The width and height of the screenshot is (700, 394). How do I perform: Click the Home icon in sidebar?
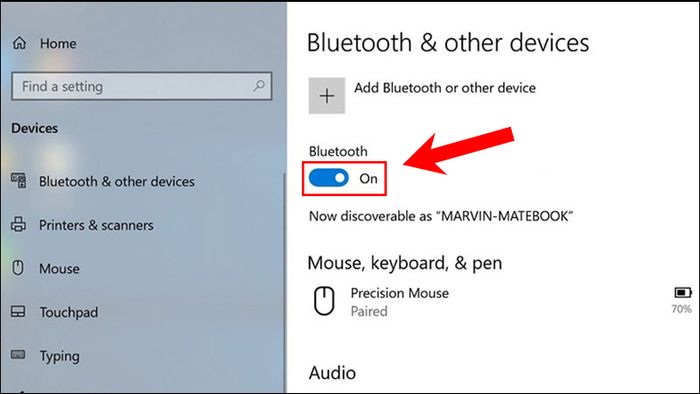pos(19,43)
